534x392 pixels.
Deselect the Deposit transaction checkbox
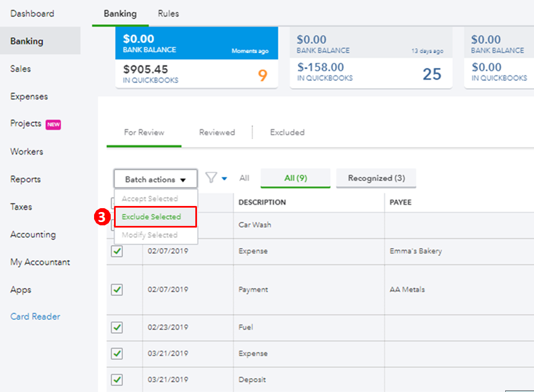(117, 380)
